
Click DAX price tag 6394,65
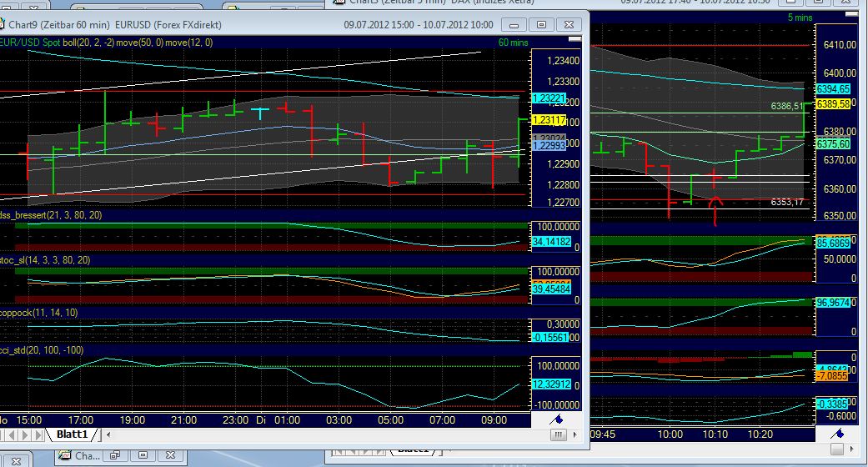click(x=833, y=89)
